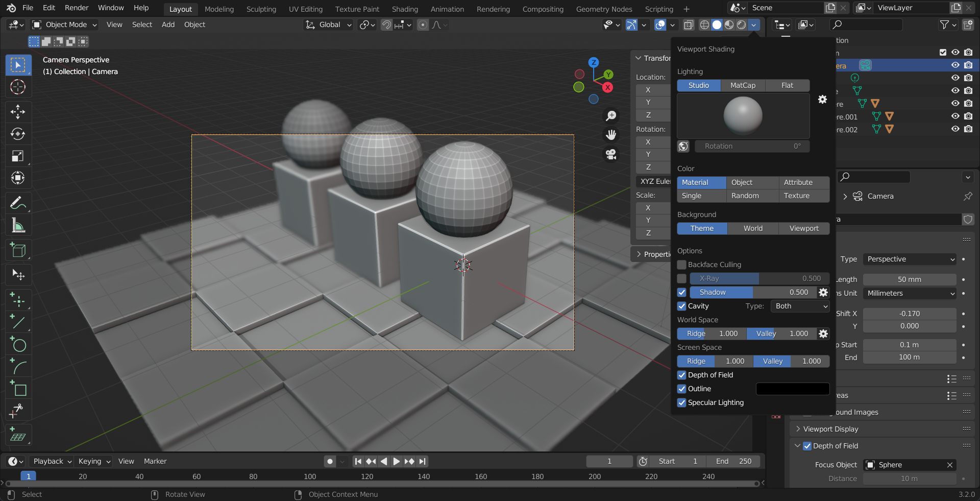
Task: Open the Millimeters unit dropdown
Action: coord(910,294)
